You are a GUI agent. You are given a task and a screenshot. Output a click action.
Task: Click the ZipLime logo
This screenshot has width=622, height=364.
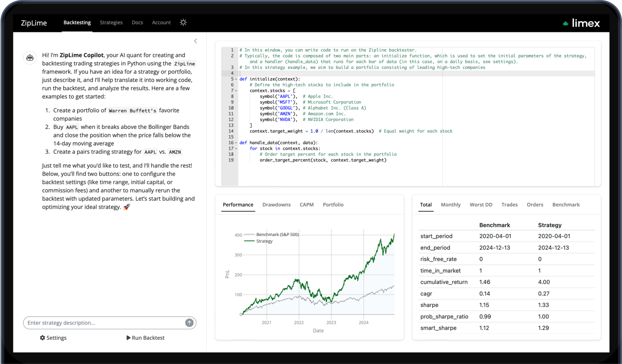pos(34,23)
